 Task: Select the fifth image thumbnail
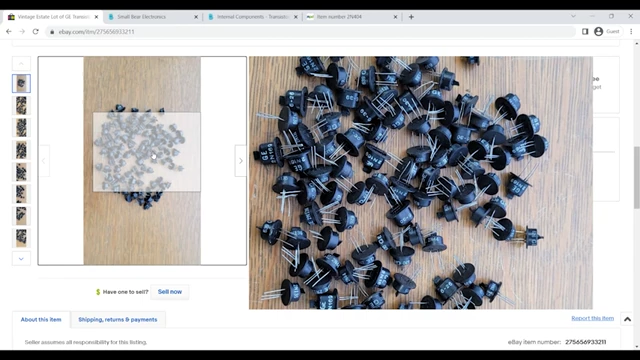(21, 171)
